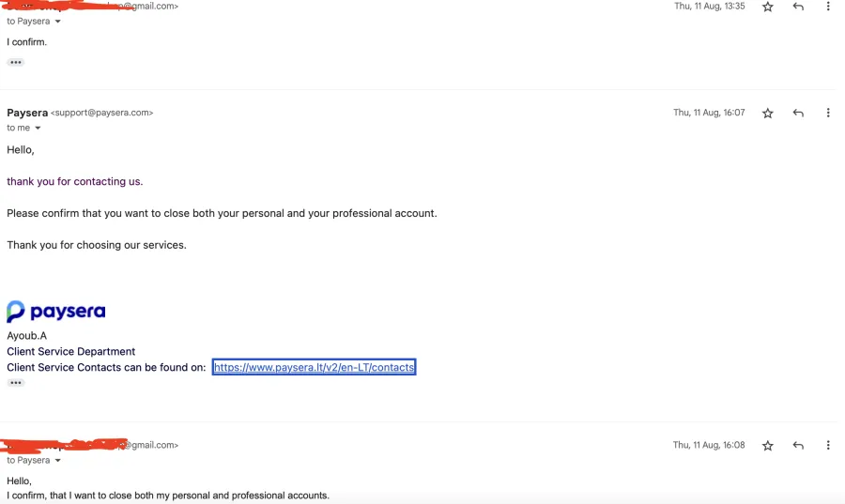Click the 'Thu, 11 Aug, 16:07' timestamp
The image size is (845, 504).
[x=709, y=113]
